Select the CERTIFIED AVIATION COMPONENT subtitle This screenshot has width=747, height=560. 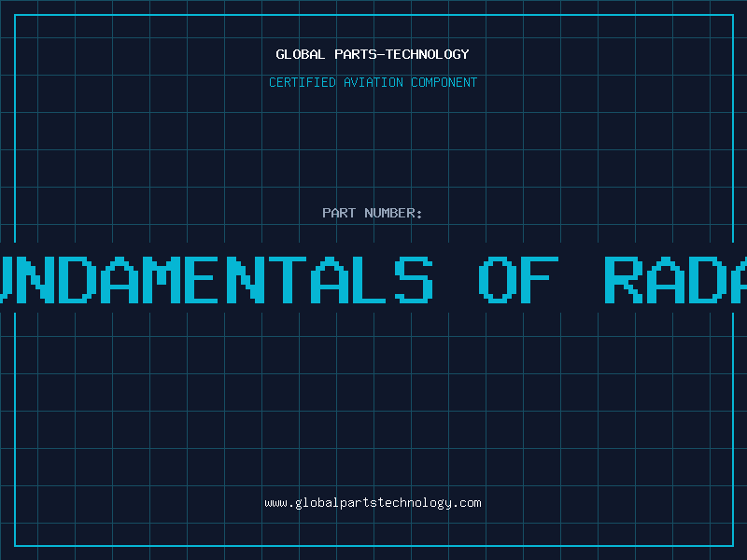click(373, 82)
